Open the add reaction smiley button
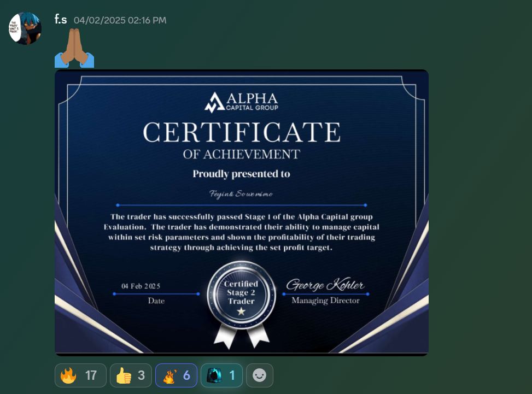This screenshot has width=532, height=394. tap(260, 375)
